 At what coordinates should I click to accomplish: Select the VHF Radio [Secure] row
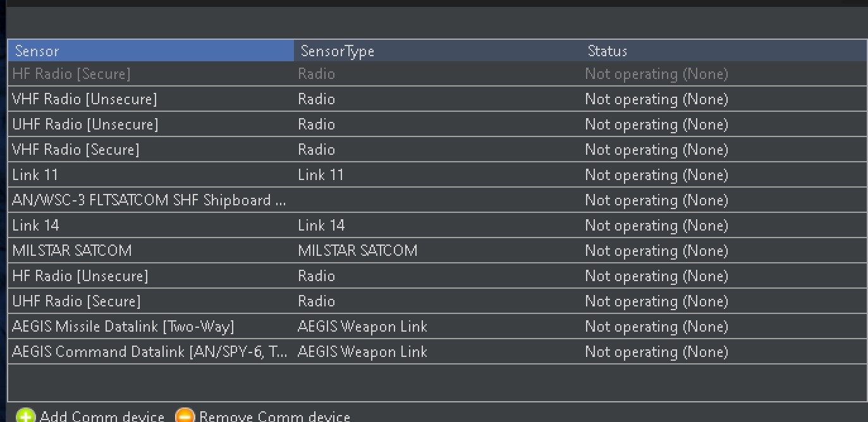[126, 150]
